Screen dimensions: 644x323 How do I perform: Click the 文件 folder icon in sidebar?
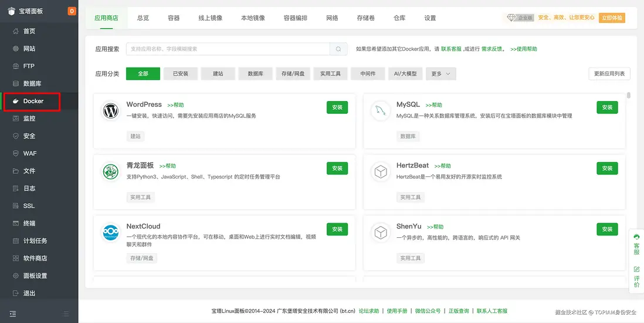click(16, 171)
